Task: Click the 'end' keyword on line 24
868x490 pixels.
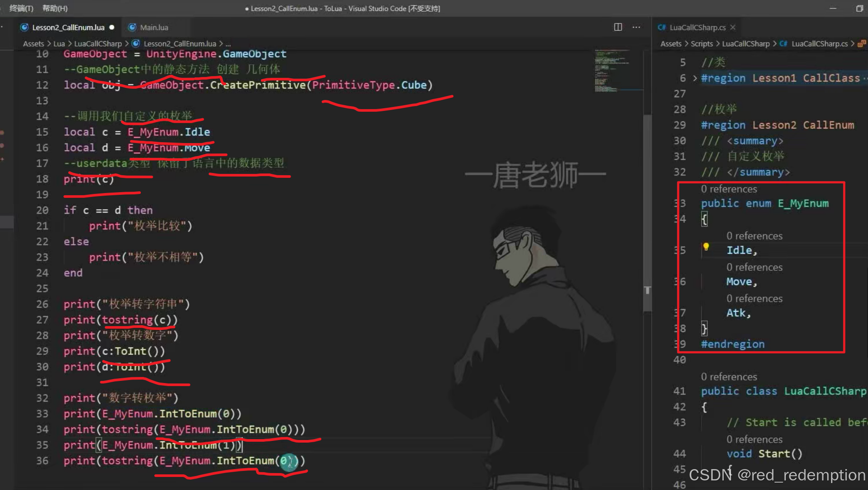Action: click(73, 273)
